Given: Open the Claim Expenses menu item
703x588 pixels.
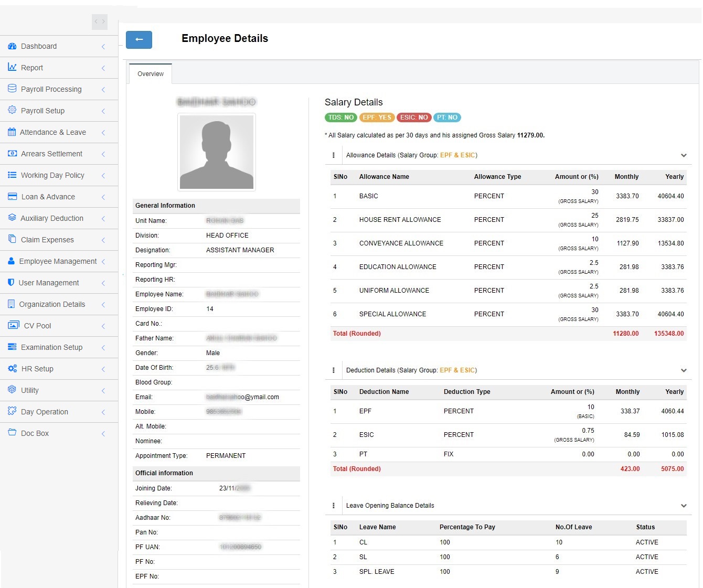Looking at the screenshot, I should [x=47, y=240].
